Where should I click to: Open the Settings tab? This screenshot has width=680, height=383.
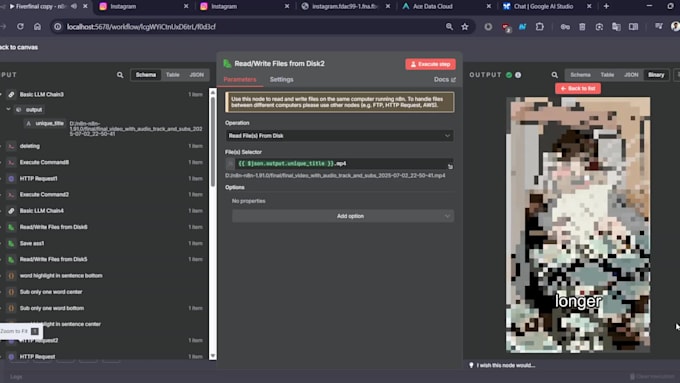(x=281, y=79)
